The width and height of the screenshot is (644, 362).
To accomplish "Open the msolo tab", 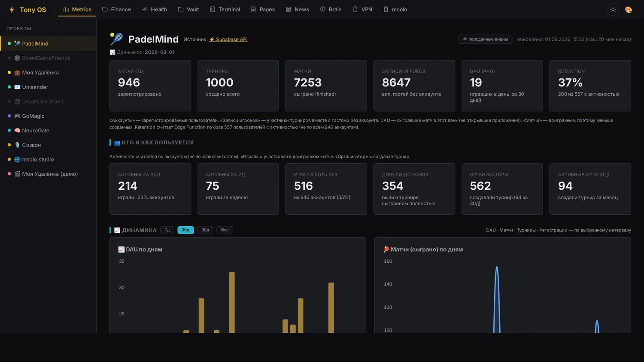I will [x=395, y=9].
